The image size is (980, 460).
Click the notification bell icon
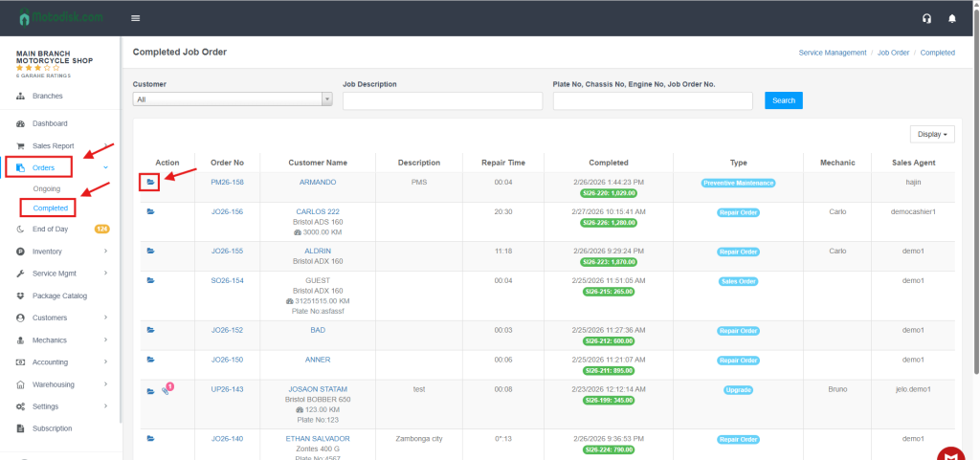click(951, 18)
